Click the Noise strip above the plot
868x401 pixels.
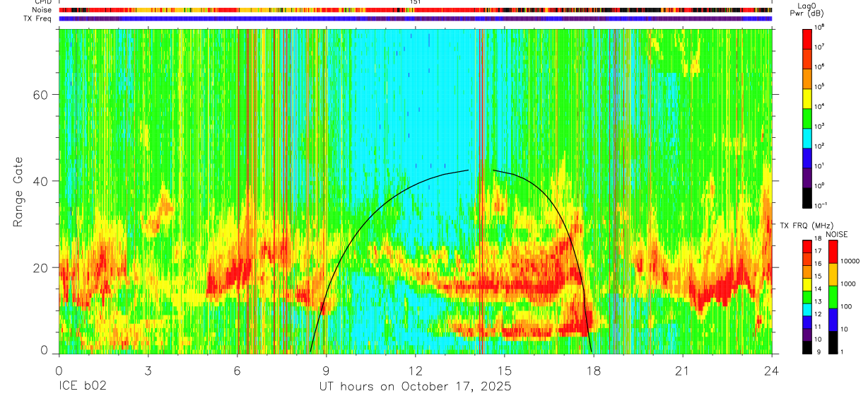pos(416,10)
